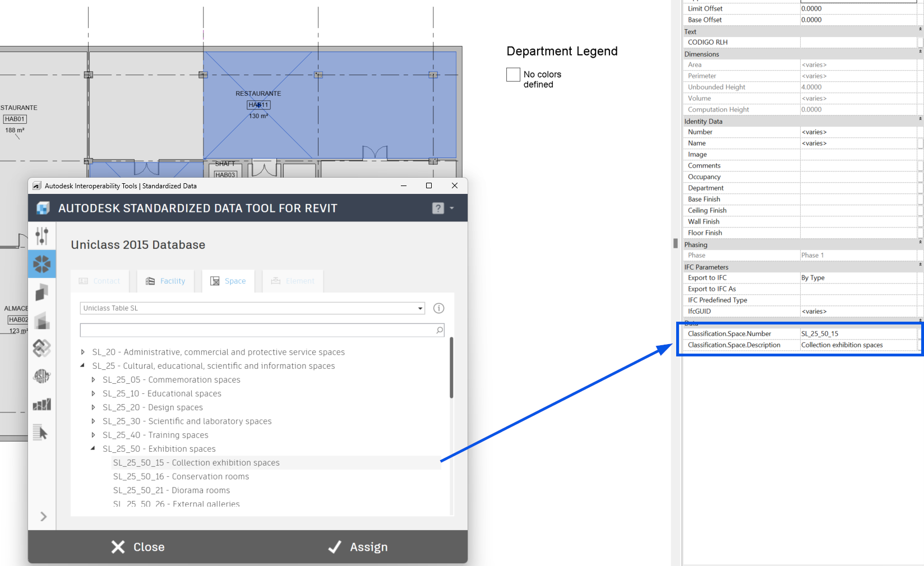This screenshot has width=924, height=566.
Task: Click the Department Legend title
Action: click(562, 52)
